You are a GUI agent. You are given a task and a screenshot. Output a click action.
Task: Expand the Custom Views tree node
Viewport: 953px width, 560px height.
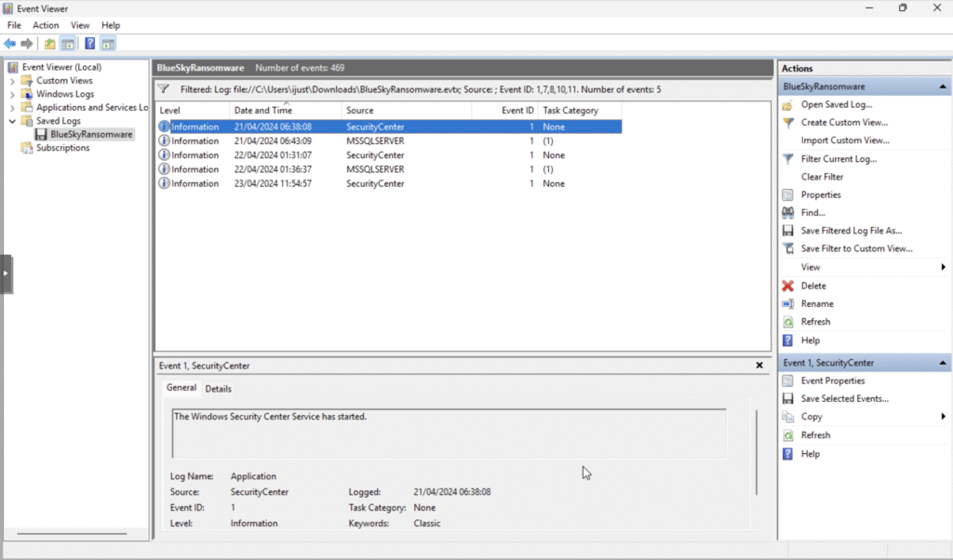(12, 81)
